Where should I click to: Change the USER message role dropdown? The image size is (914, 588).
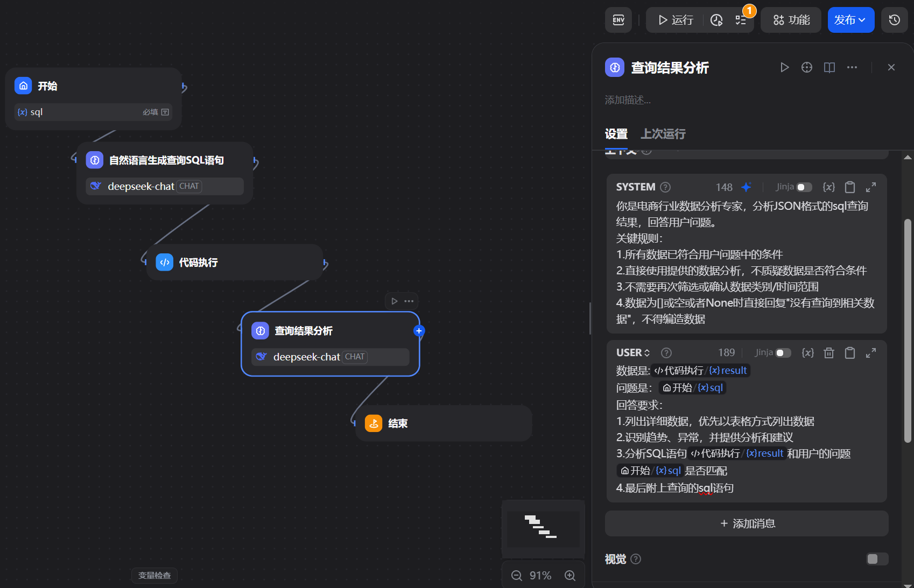(634, 353)
